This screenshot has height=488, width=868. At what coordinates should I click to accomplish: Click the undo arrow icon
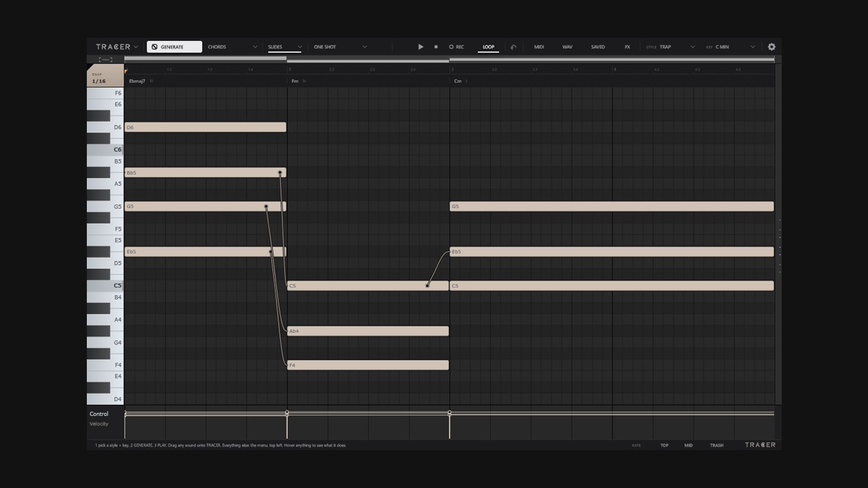513,47
